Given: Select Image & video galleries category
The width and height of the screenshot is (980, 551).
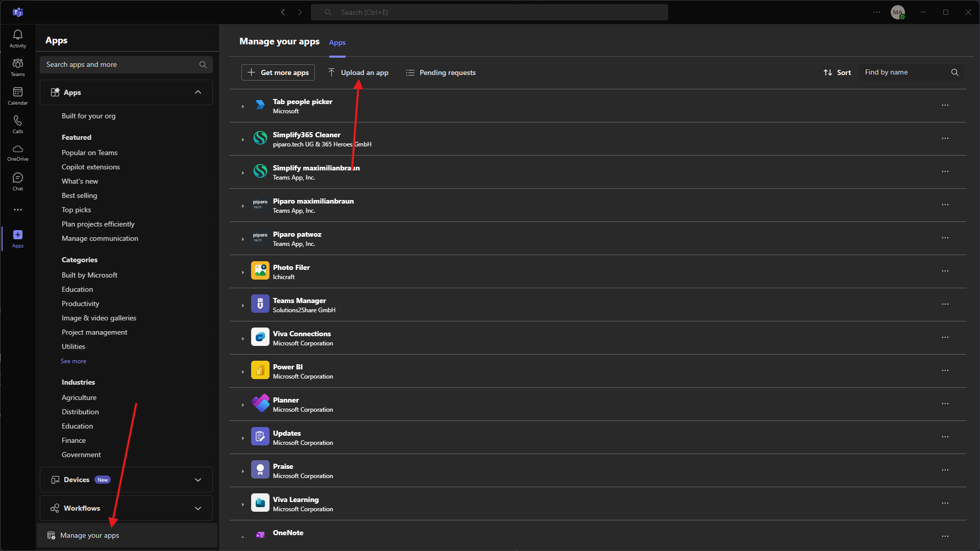Looking at the screenshot, I should tap(99, 318).
